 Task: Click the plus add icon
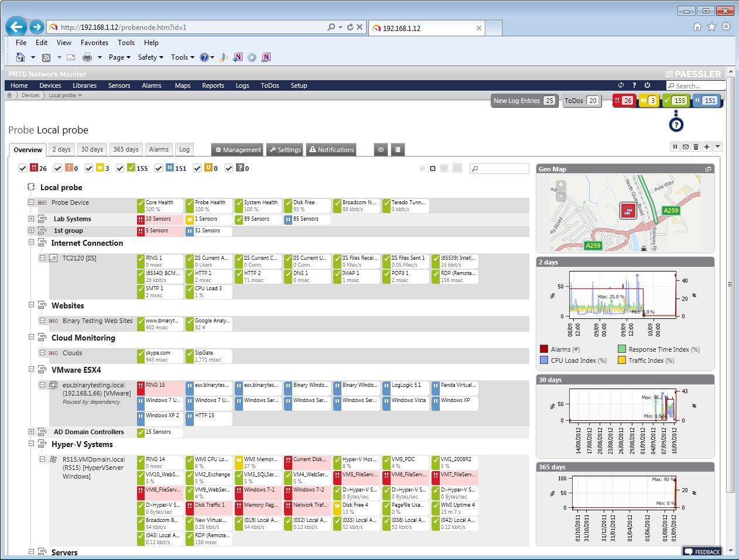click(707, 147)
